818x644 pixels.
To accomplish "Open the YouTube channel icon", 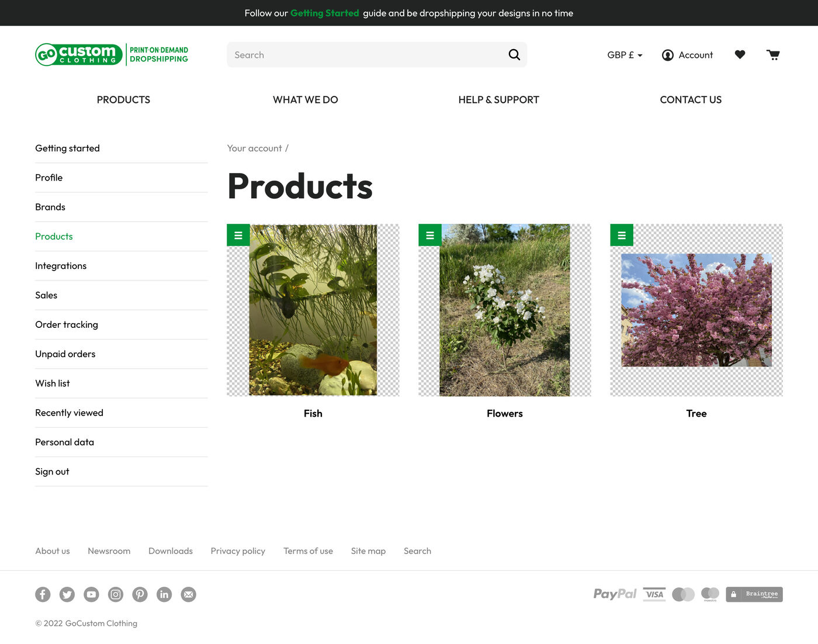I will click(91, 594).
